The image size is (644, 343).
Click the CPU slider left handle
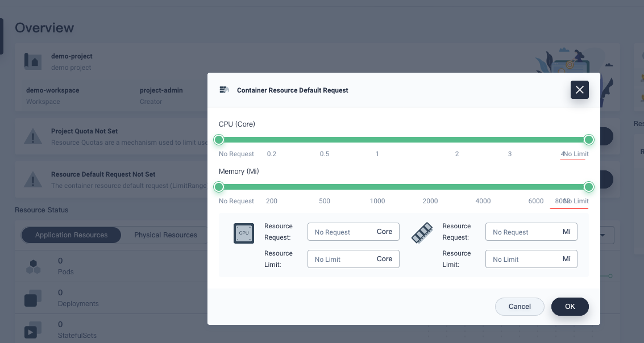click(219, 140)
